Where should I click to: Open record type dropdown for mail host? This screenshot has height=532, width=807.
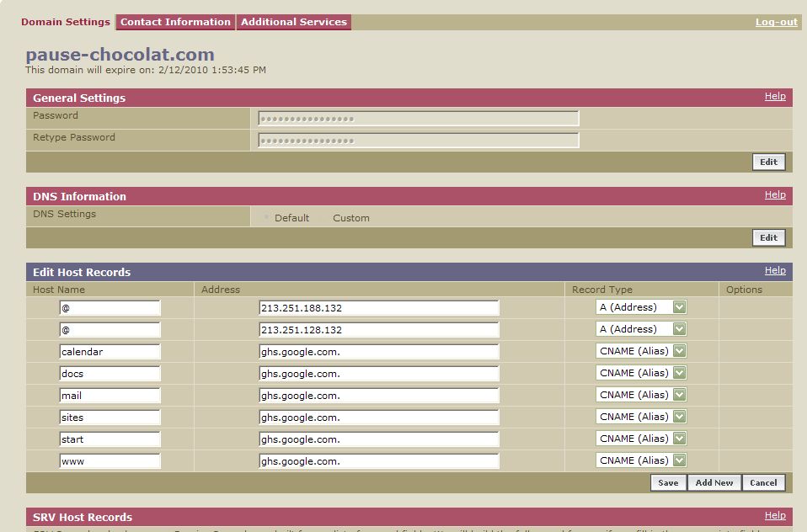[x=641, y=395]
